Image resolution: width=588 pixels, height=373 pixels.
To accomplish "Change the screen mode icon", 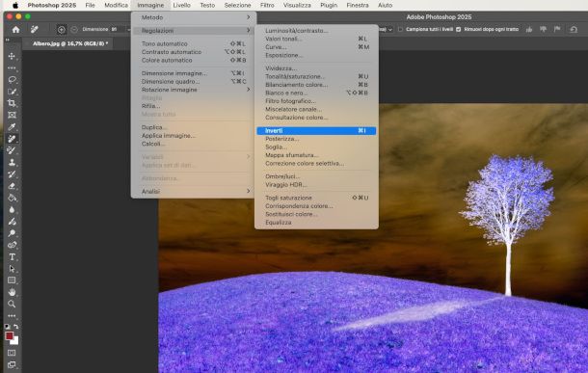I will pyautogui.click(x=12, y=364).
